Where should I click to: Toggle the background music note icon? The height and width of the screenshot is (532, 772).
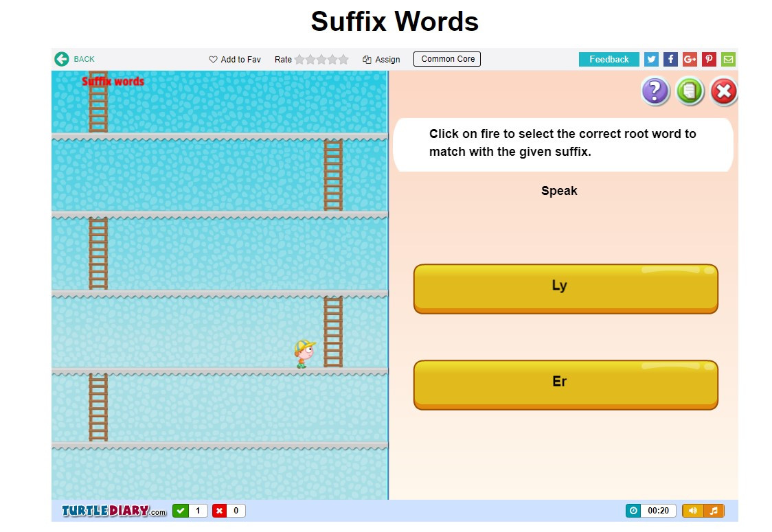pyautogui.click(x=714, y=511)
